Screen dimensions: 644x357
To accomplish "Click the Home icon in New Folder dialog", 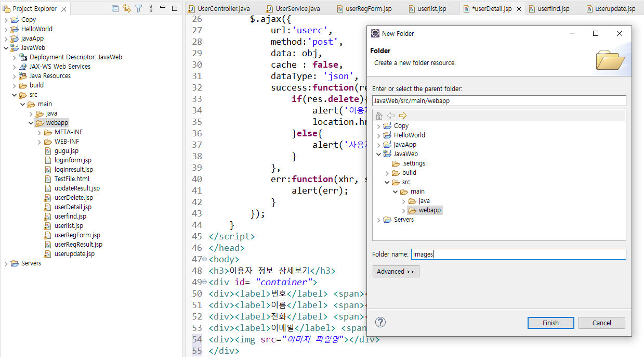I will click(379, 116).
